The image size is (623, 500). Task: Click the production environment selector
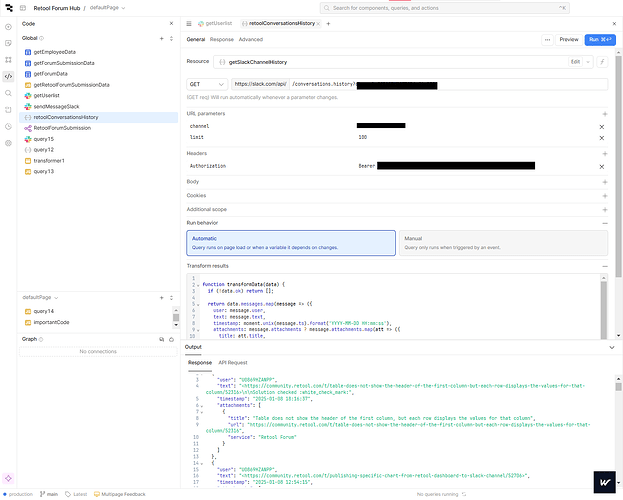[18, 494]
